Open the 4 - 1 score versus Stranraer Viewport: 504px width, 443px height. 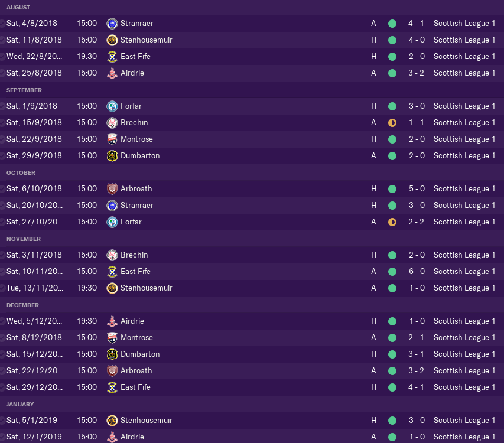pyautogui.click(x=416, y=24)
